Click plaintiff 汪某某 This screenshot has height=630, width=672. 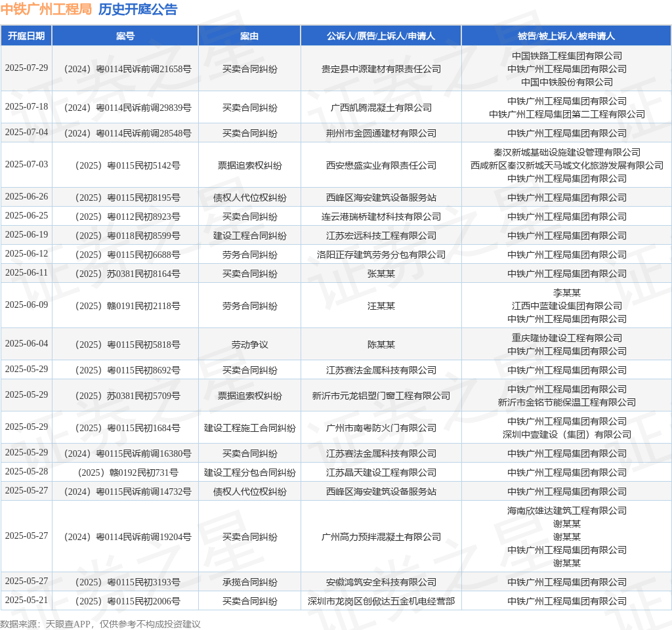tap(381, 306)
